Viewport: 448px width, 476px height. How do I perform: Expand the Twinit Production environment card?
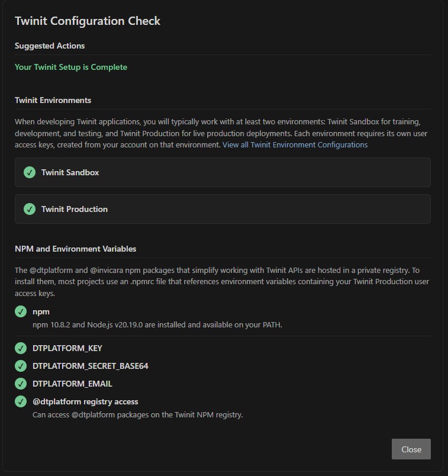(x=223, y=209)
